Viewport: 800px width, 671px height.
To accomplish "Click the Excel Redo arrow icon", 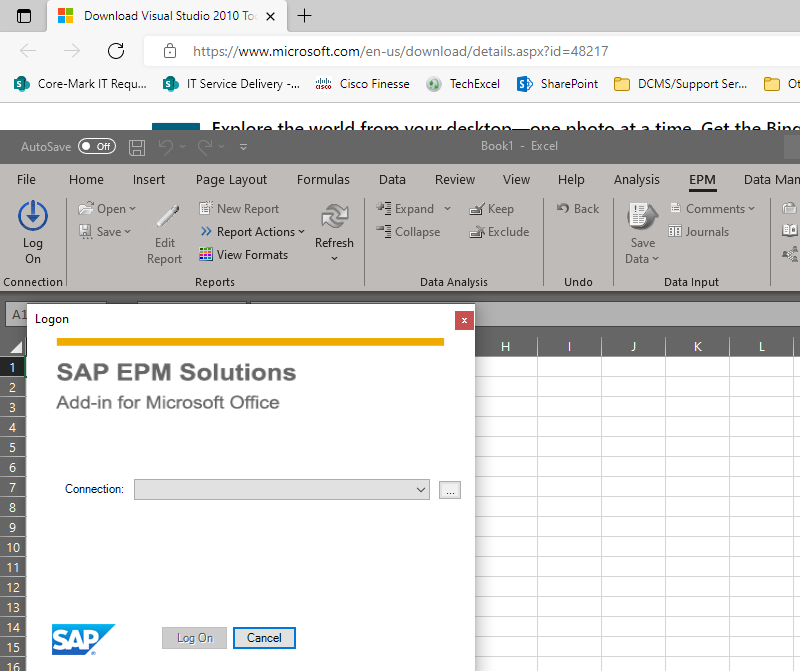I will (205, 147).
